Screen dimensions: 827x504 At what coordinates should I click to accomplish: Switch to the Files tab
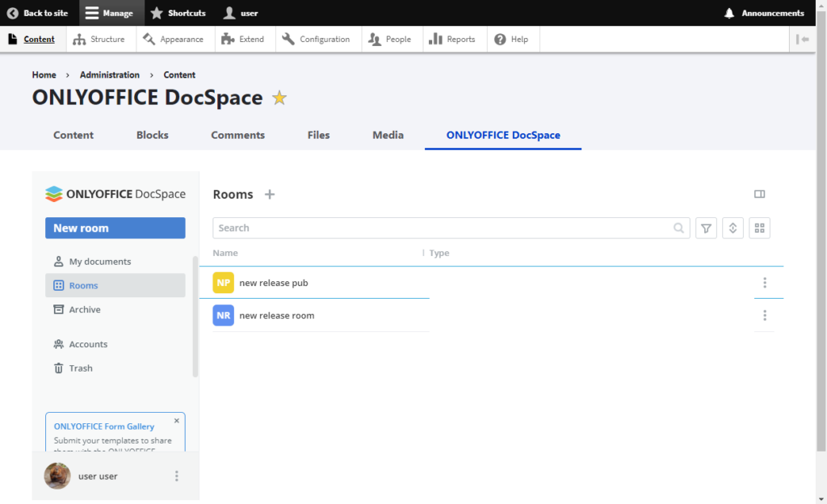pyautogui.click(x=318, y=135)
